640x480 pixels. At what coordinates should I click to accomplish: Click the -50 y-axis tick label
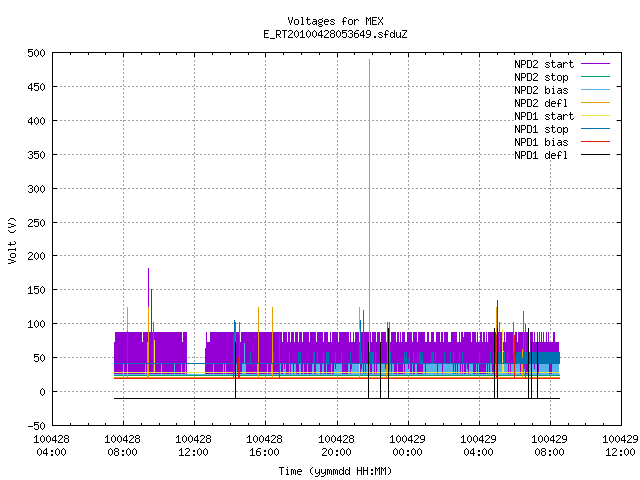click(36, 426)
